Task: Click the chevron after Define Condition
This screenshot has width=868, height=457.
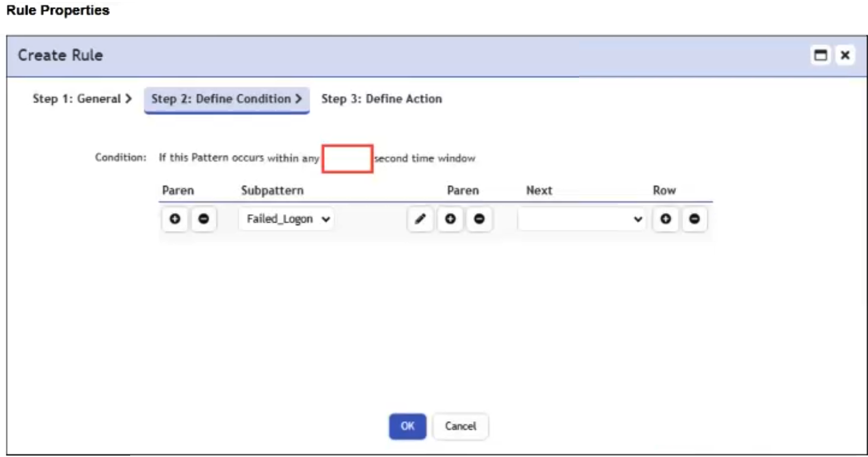Action: pyautogui.click(x=299, y=99)
